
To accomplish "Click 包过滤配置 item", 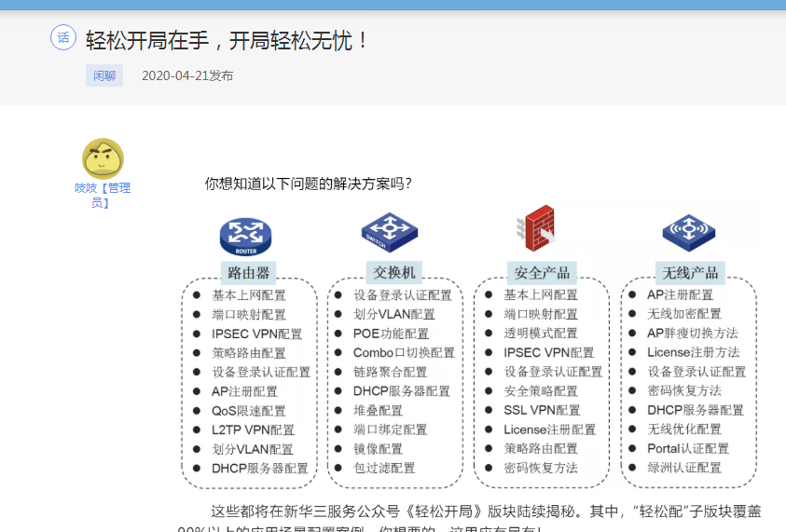I will tap(384, 468).
